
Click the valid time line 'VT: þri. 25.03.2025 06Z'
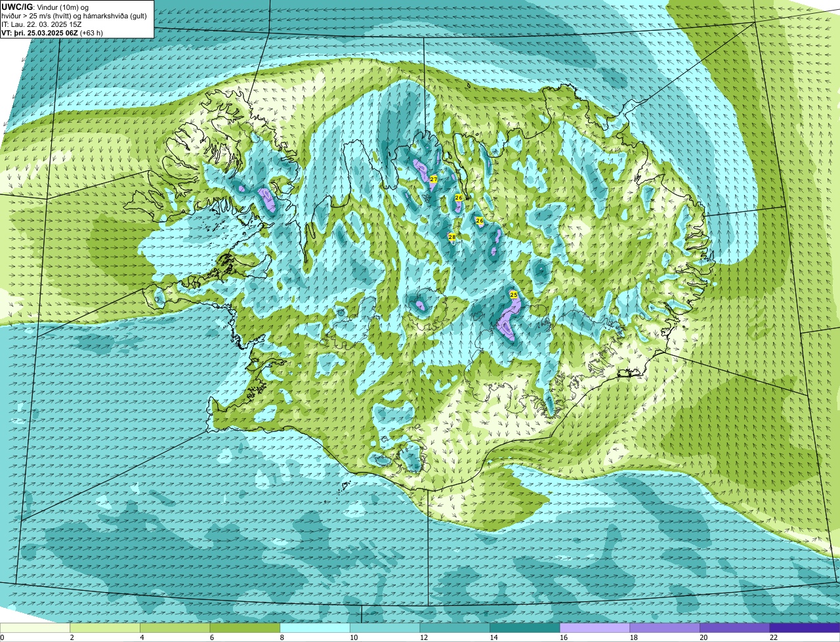39,33
